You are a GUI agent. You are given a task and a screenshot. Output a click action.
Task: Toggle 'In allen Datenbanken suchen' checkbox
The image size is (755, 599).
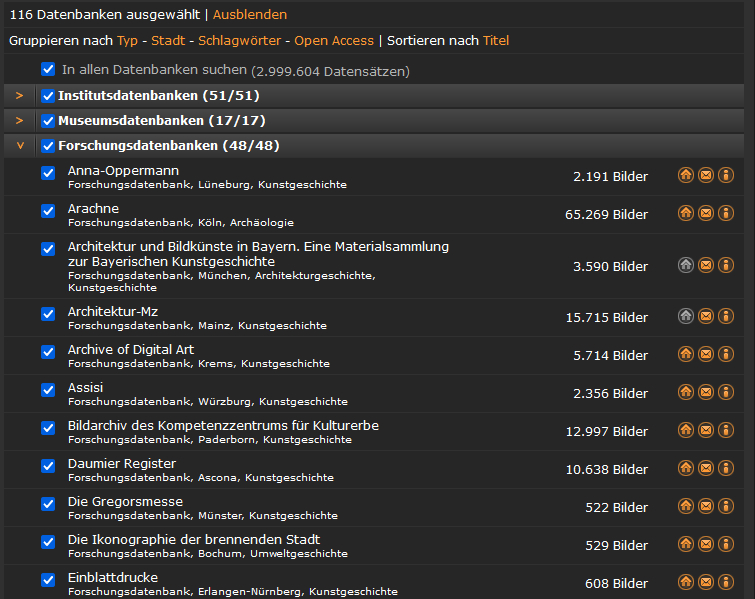coord(48,69)
